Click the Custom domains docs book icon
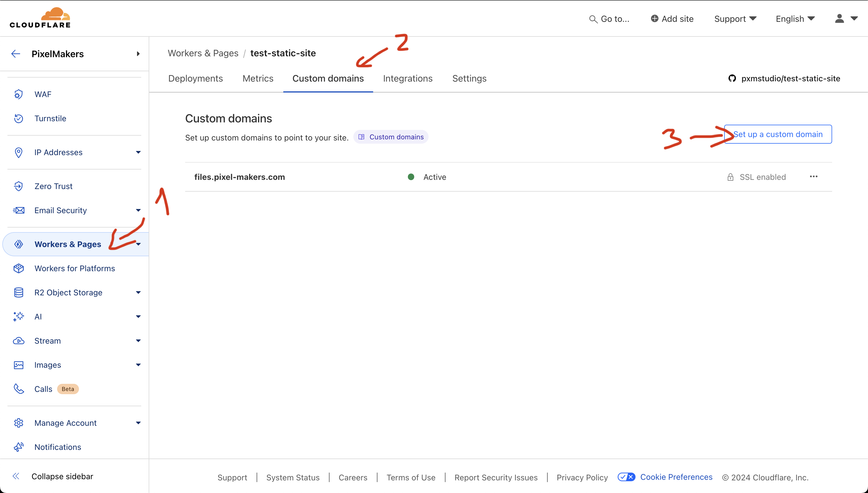868x493 pixels. (x=361, y=137)
